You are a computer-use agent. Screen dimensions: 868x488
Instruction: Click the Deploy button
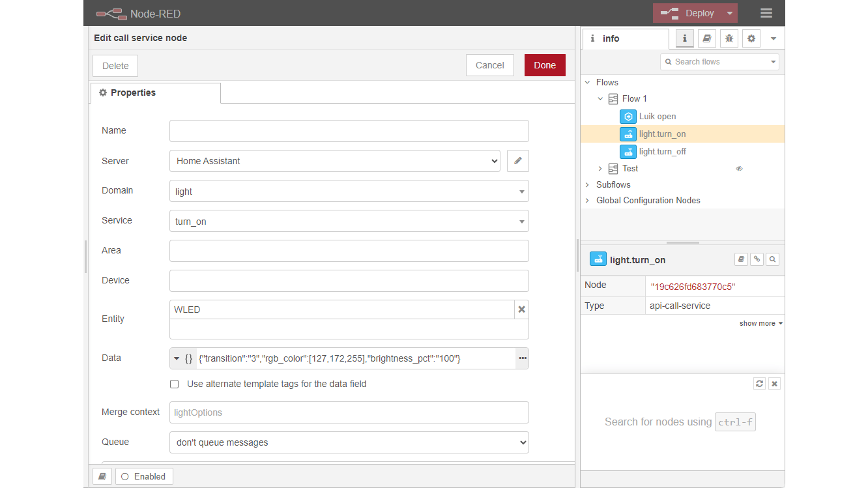click(687, 13)
